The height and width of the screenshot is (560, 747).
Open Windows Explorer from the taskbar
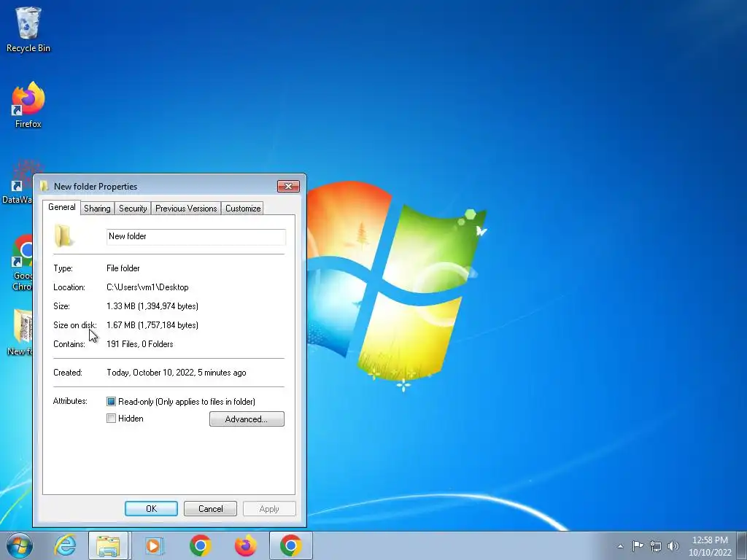[x=108, y=545]
